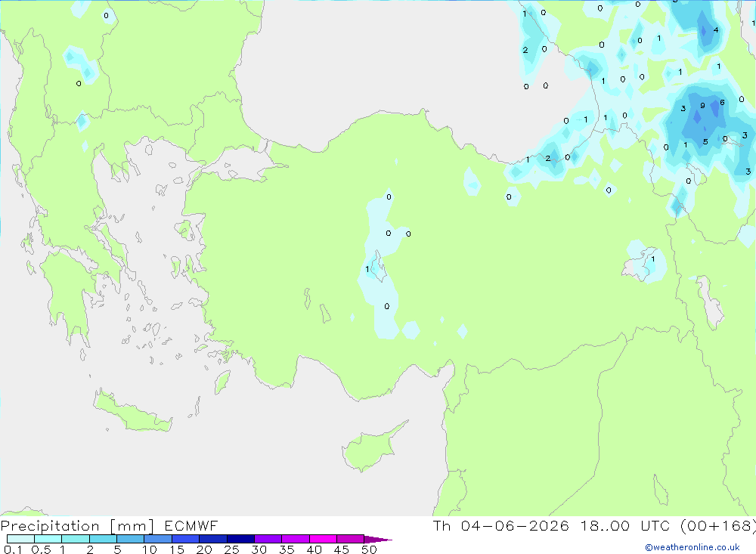
Task: Click the 25–30 mm navy legend swatch
Action: [x=240, y=539]
